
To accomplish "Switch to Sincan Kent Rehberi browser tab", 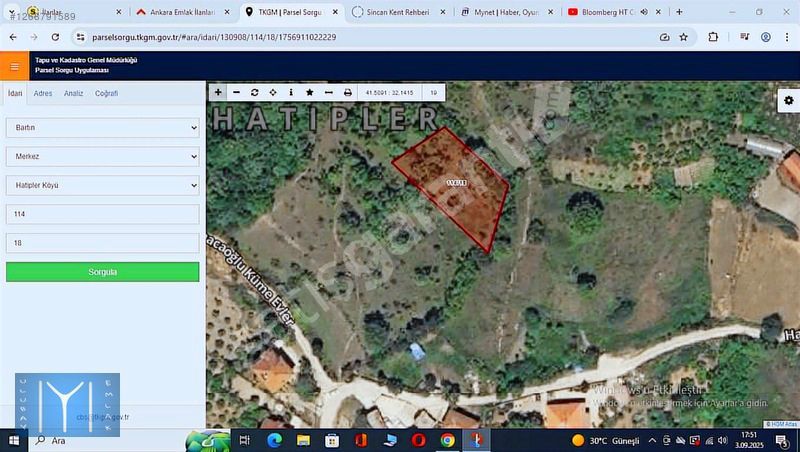I will coord(397,12).
